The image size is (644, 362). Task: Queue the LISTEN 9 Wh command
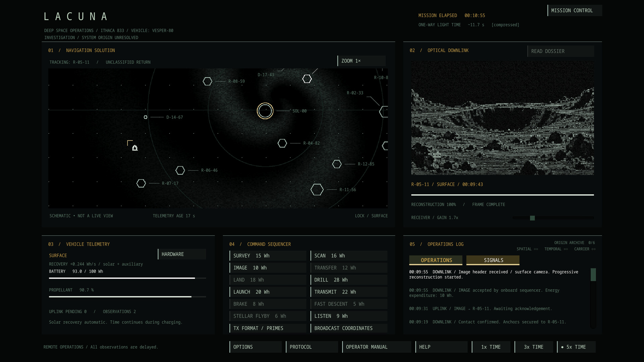coord(349,316)
